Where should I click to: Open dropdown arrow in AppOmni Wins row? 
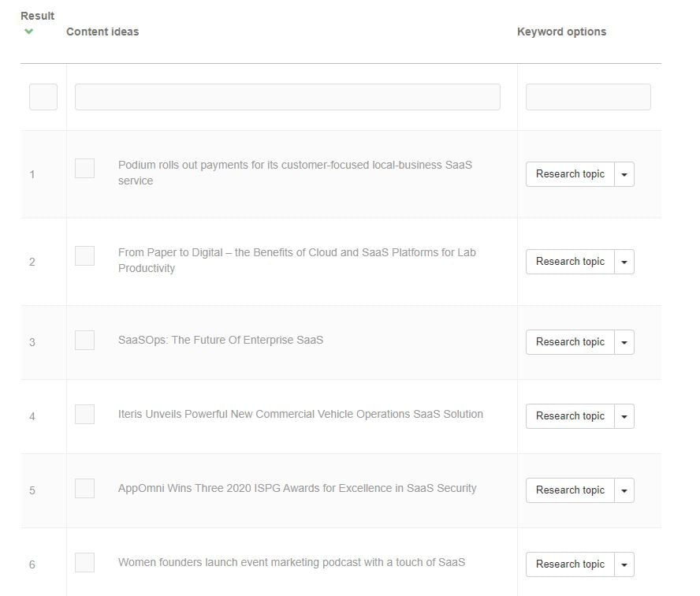coord(624,490)
